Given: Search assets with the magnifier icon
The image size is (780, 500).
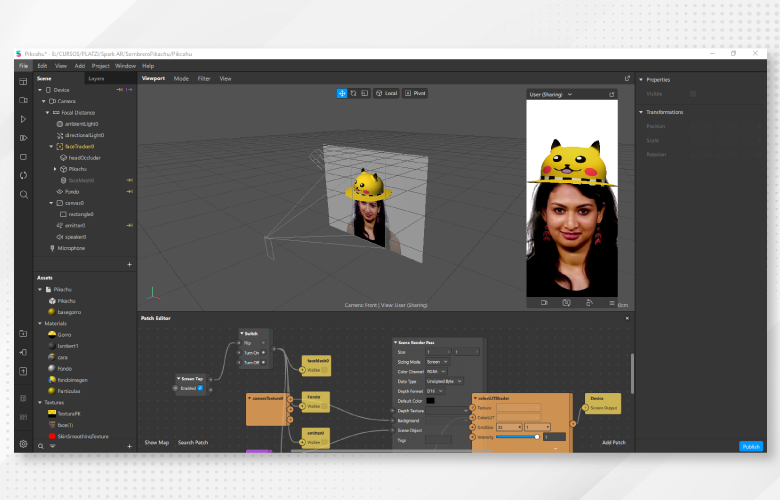Looking at the screenshot, I should 41,446.
